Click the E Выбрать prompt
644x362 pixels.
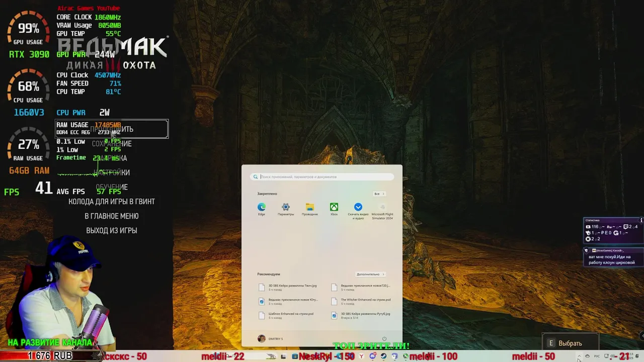click(x=565, y=343)
